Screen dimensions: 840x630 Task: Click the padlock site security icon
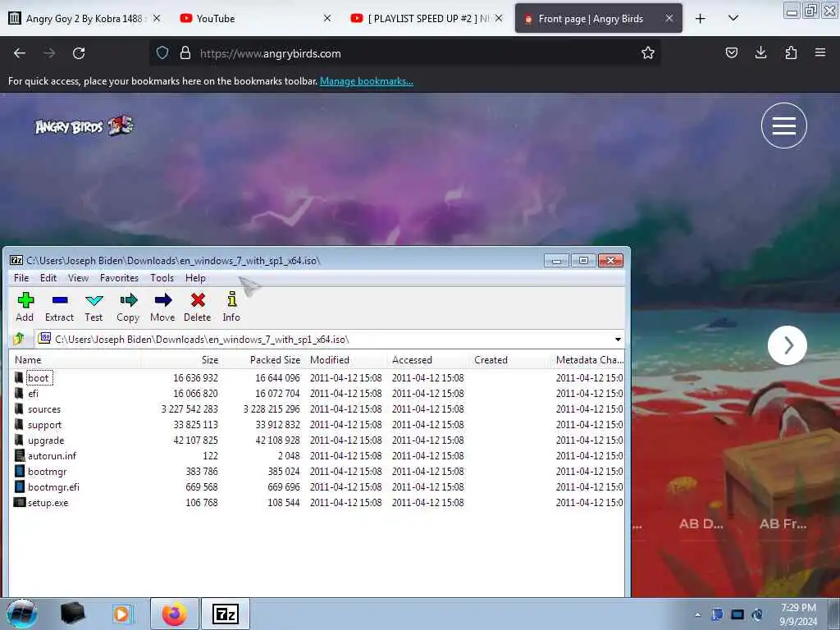[x=185, y=52]
